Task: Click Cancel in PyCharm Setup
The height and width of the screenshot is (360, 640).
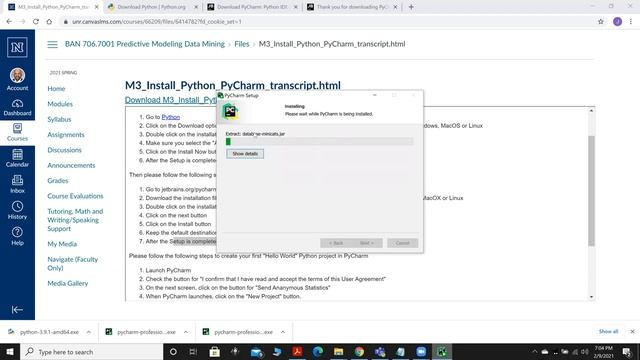Action: pos(402,243)
